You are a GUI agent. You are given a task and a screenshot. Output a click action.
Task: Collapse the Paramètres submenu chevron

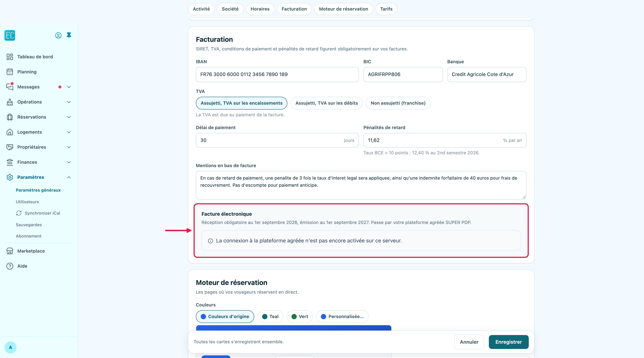(69, 177)
